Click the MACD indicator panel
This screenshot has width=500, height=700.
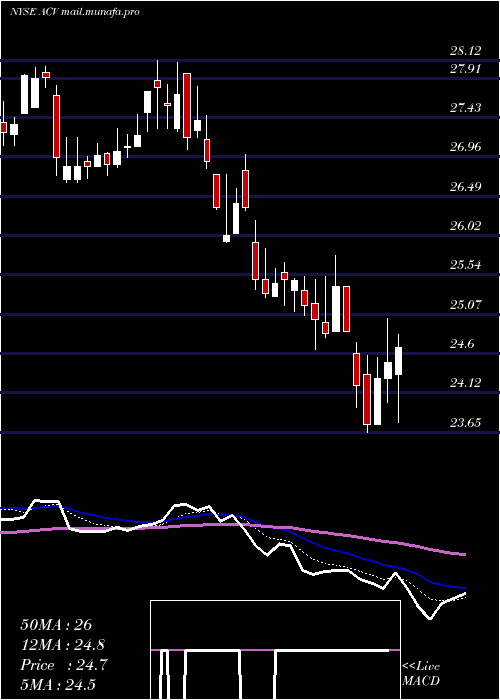[x=275, y=650]
